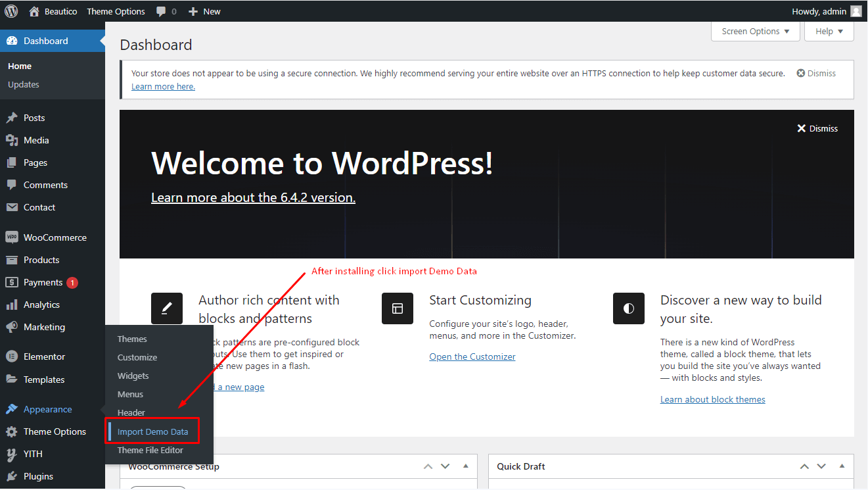Click the Theme Options gear icon
The image size is (868, 490).
coord(12,431)
